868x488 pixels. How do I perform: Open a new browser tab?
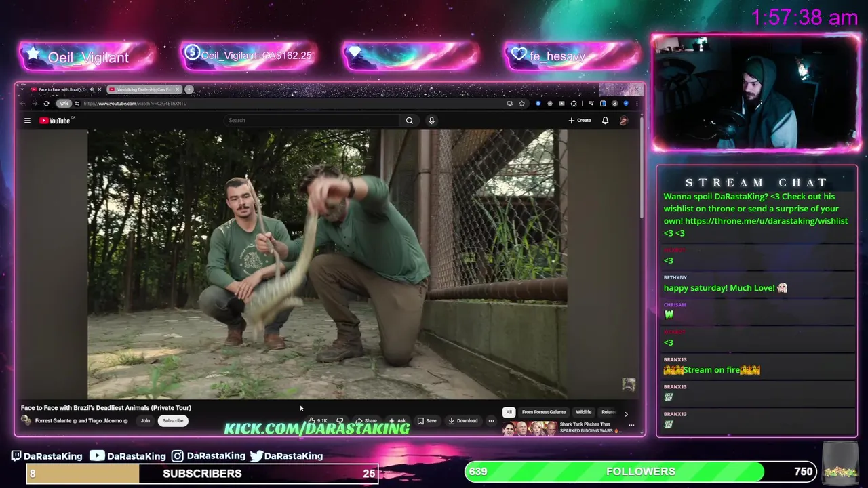(x=189, y=89)
